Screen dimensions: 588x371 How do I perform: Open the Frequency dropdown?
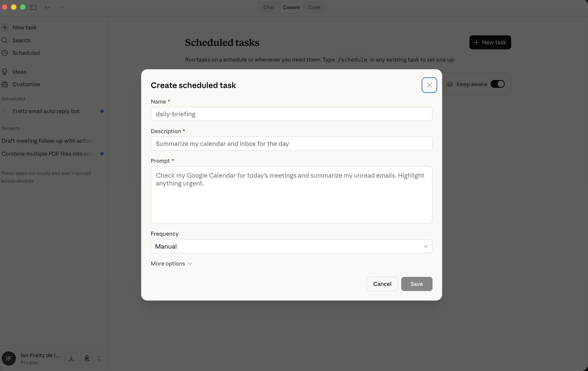pyautogui.click(x=291, y=246)
